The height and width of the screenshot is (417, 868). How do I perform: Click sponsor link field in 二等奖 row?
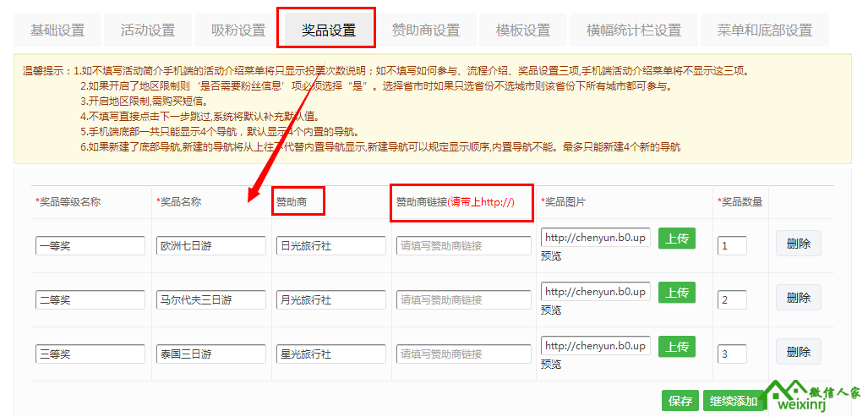tap(463, 299)
